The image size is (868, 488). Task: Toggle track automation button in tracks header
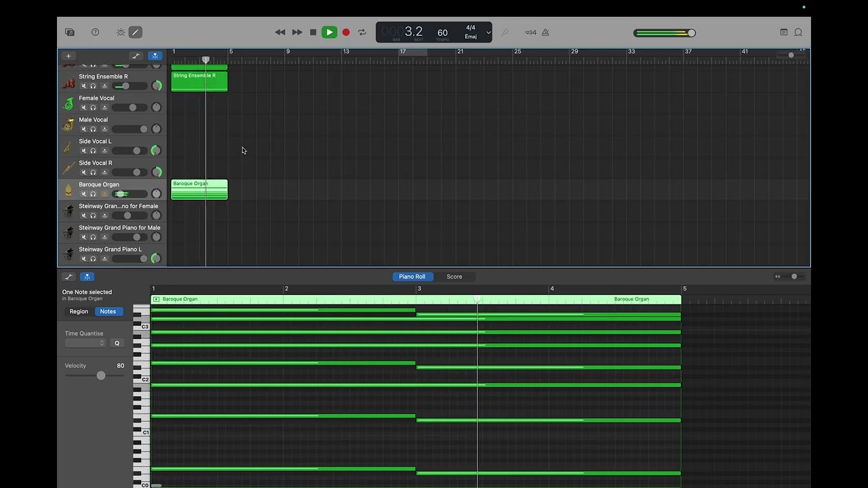coord(136,56)
